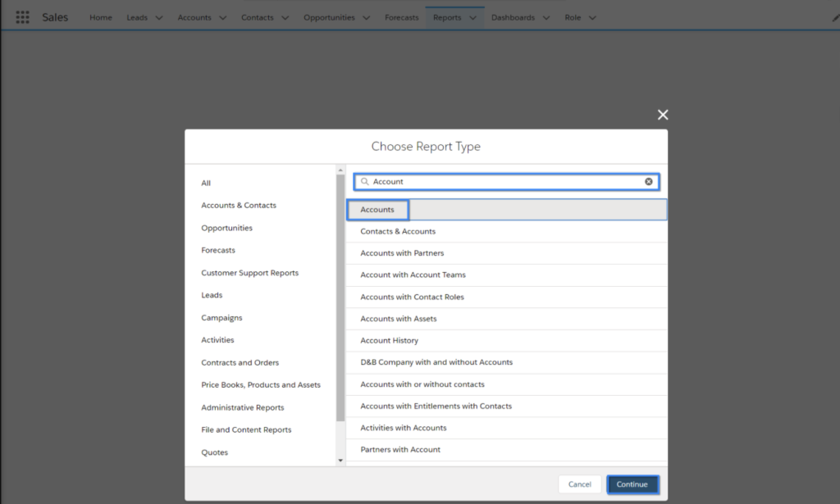Open the Home tab

tap(101, 18)
